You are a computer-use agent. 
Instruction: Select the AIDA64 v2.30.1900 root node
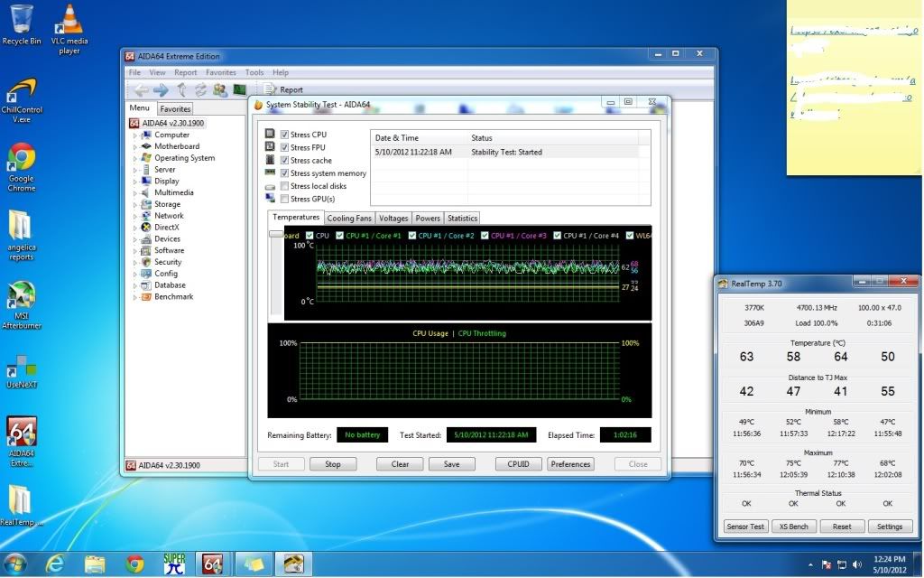point(172,123)
